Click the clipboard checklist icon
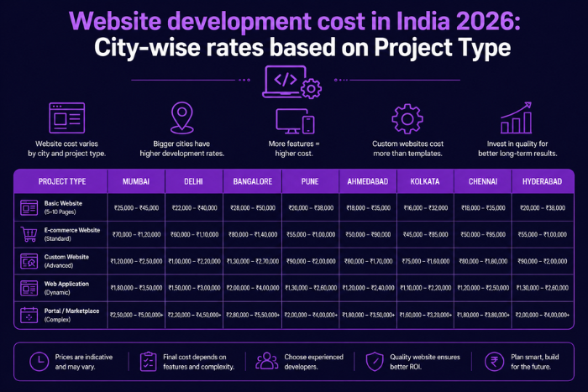The width and height of the screenshot is (588, 392). point(148,362)
